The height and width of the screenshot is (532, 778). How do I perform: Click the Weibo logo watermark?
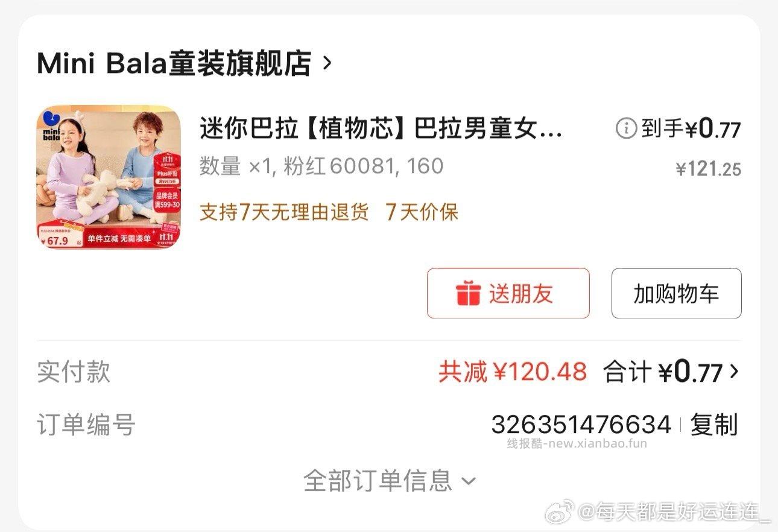pyautogui.click(x=560, y=513)
